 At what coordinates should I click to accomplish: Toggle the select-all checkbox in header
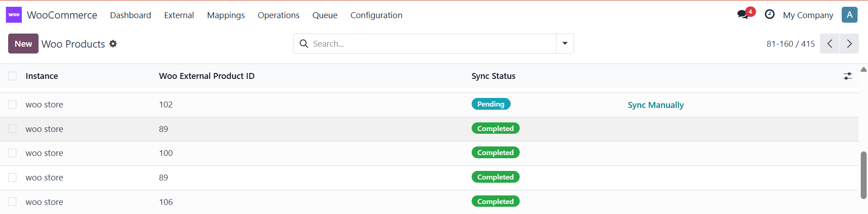tap(12, 76)
